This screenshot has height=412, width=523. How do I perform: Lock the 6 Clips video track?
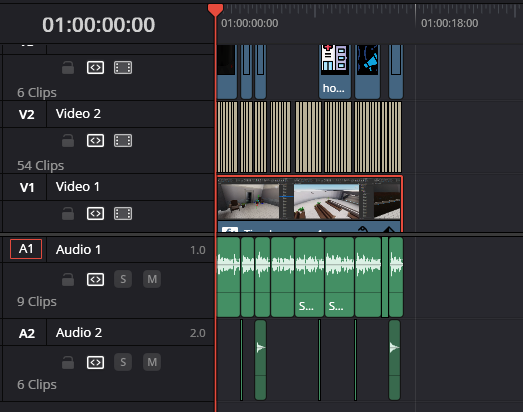pos(68,68)
